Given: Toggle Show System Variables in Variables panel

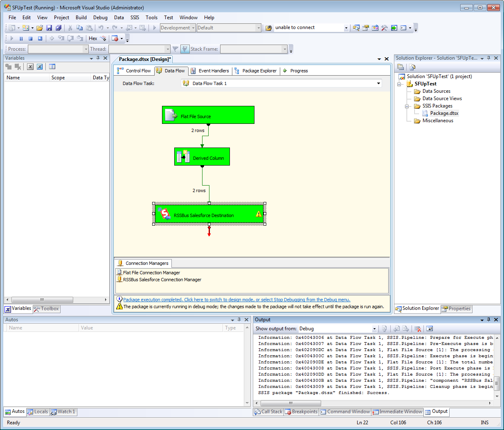Looking at the screenshot, I should click(x=30, y=67).
